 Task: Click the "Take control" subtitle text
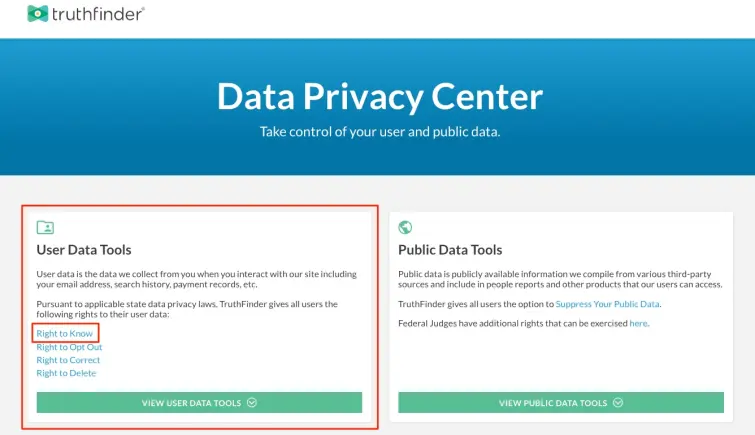point(379,132)
